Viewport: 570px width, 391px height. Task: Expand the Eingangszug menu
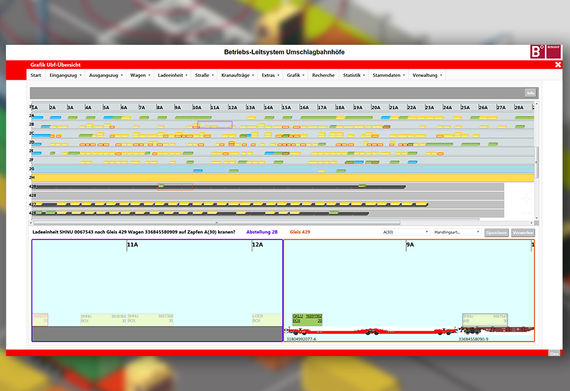click(x=65, y=75)
